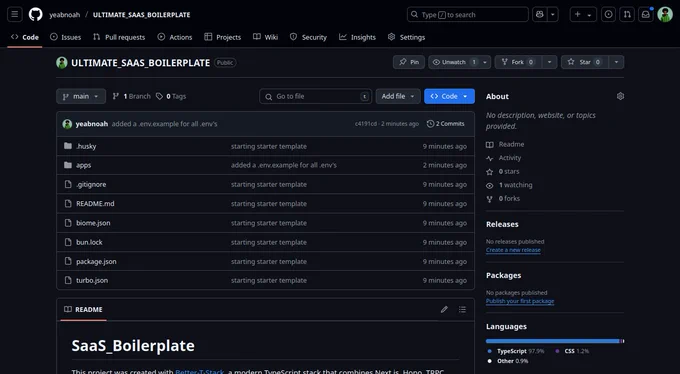Viewport: 680px width, 374px height.
Task: Switch to the Settings tab
Action: 406,37
